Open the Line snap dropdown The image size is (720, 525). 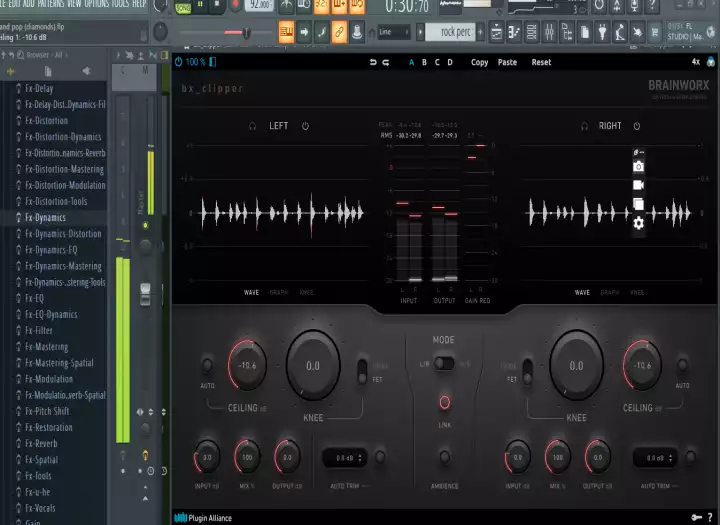[x=393, y=32]
